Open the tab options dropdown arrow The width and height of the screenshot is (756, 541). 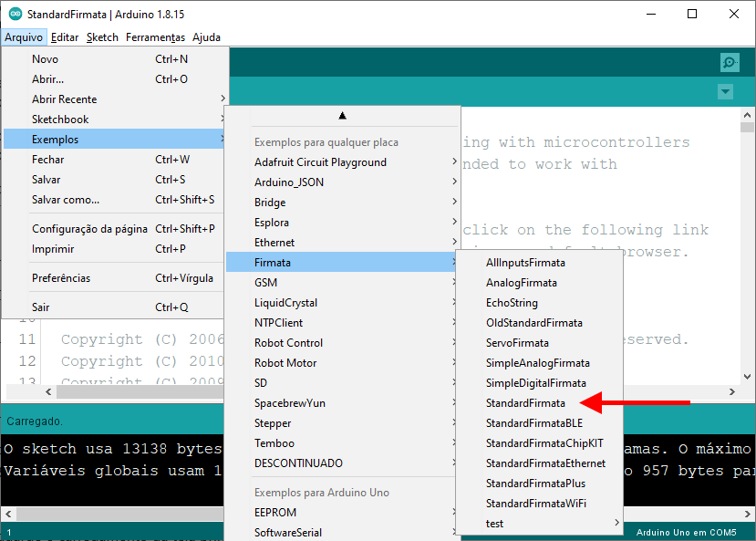click(725, 91)
